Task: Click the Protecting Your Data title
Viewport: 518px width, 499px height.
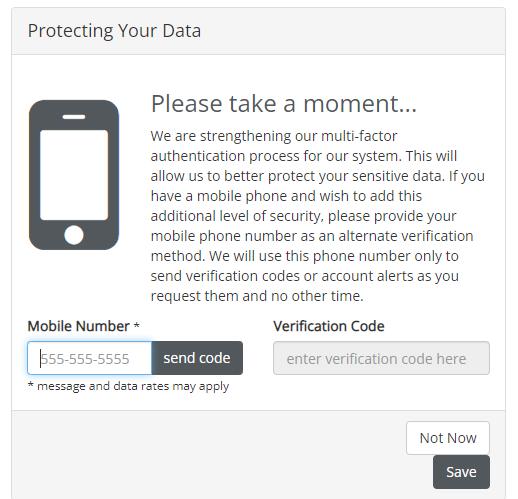Action: click(114, 31)
